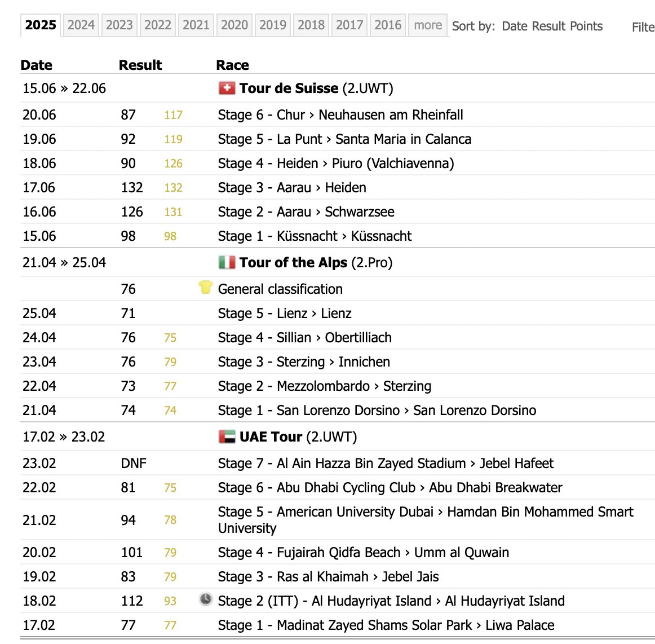Open Stage 1 - San Lorenzo Dorsino link

(377, 411)
